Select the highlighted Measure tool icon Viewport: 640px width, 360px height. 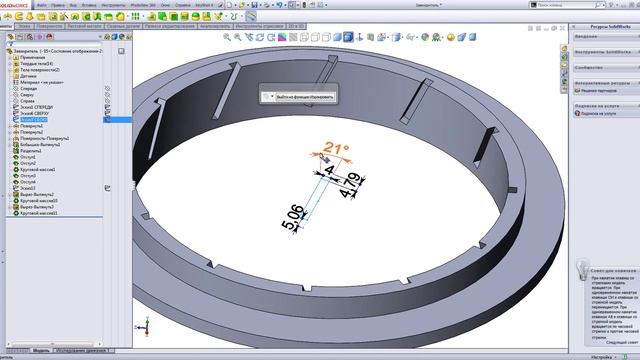(251, 16)
